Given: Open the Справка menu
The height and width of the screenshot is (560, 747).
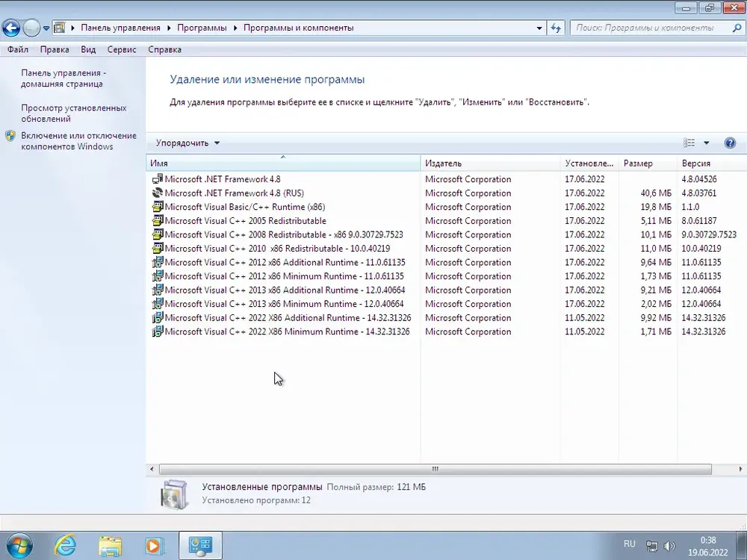Looking at the screenshot, I should (x=164, y=49).
